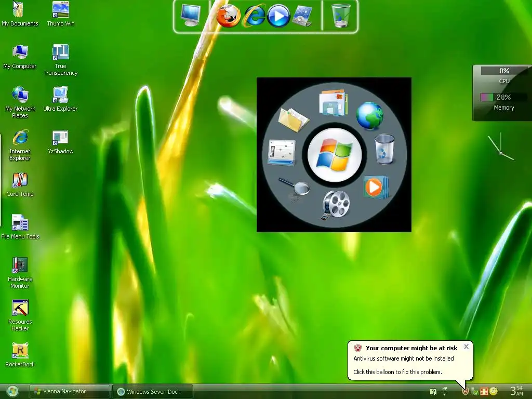Screen dimensions: 532x399
Task: Open the Recycle Bin in top dock
Action: 340,16
